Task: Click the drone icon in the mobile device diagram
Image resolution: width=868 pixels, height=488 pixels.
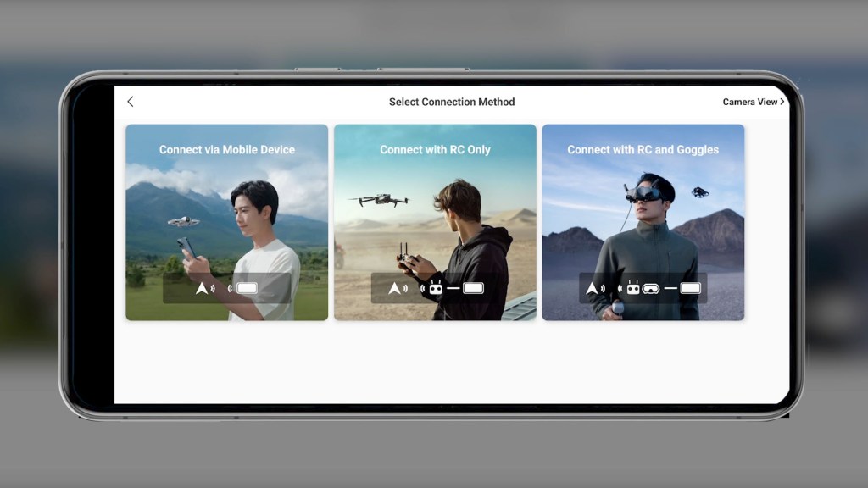Action: [x=200, y=288]
